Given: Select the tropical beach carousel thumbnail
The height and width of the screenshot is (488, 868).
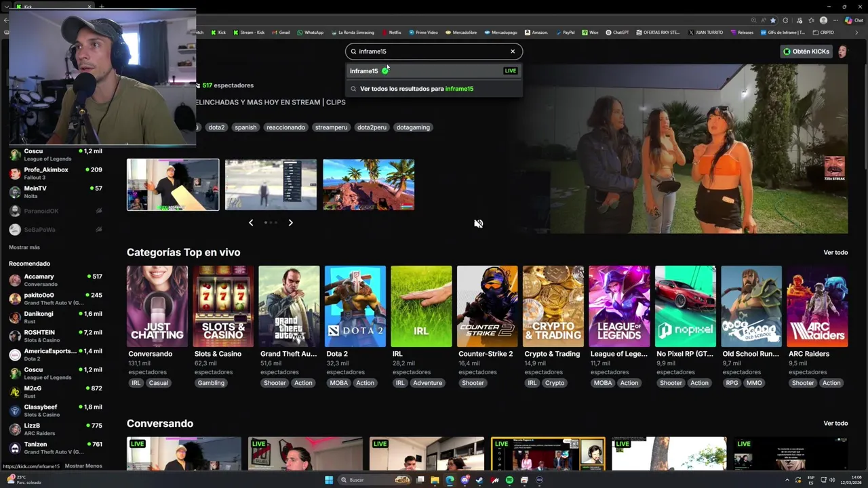Looking at the screenshot, I should point(369,184).
